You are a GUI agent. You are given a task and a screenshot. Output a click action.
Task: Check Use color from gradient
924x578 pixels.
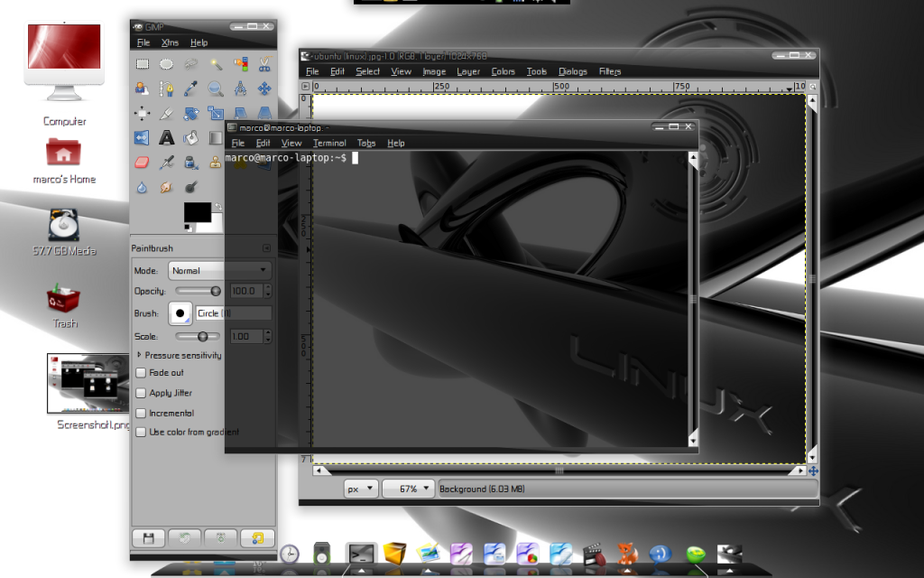pyautogui.click(x=141, y=432)
